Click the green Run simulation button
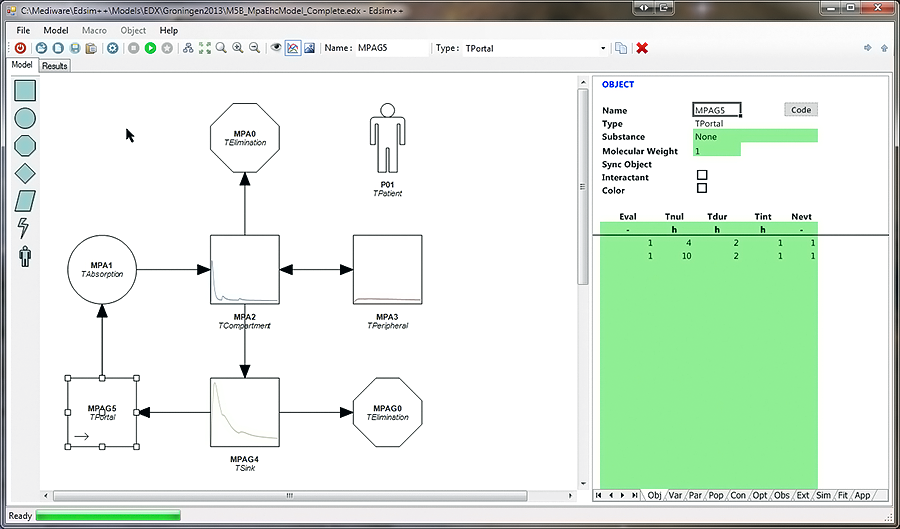Image resolution: width=900 pixels, height=529 pixels. coord(150,48)
